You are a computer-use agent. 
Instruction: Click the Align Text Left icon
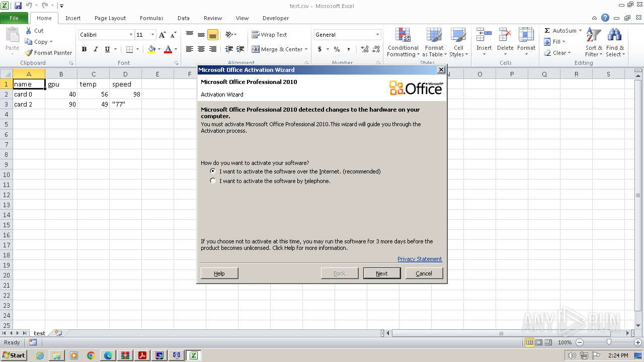[190, 49]
